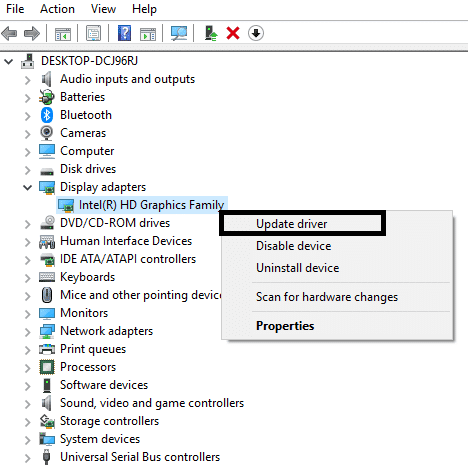Screen dimensions: 468x474
Task: Expand the IDE ATA/ATAPI controllers chevron
Action: click(27, 260)
